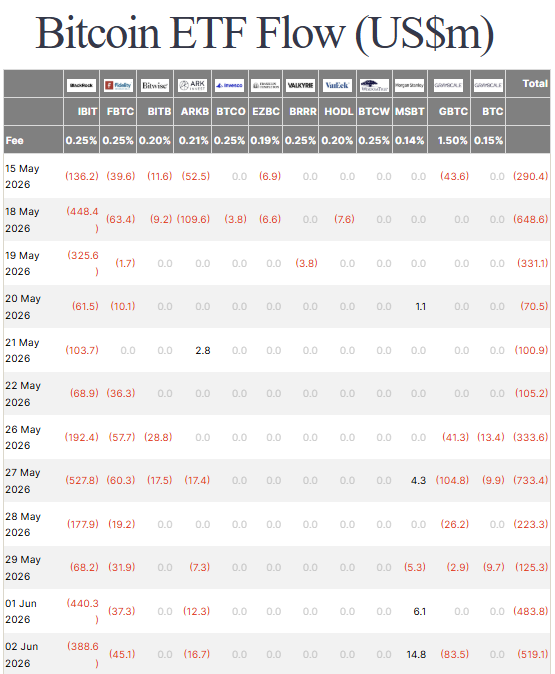Click the (13.4) BTC value on 26 May

pos(491,437)
